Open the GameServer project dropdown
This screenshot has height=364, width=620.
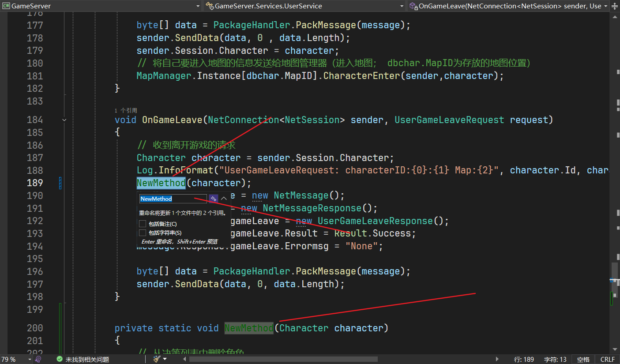coord(198,6)
